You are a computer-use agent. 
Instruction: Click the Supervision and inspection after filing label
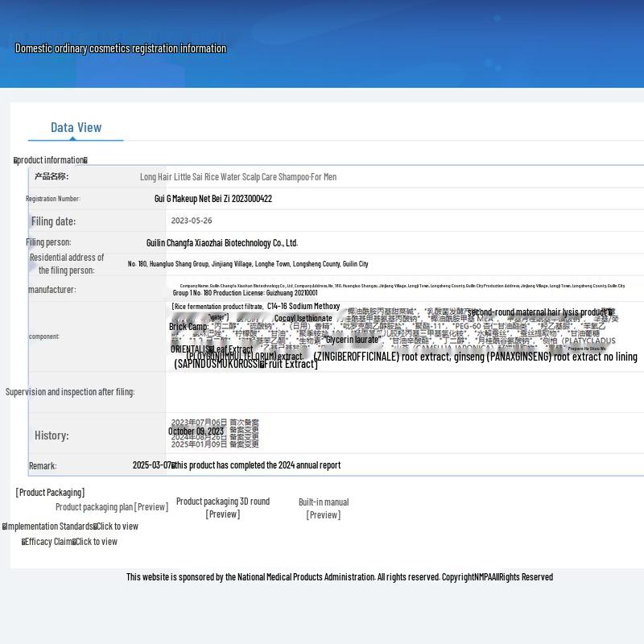point(70,392)
